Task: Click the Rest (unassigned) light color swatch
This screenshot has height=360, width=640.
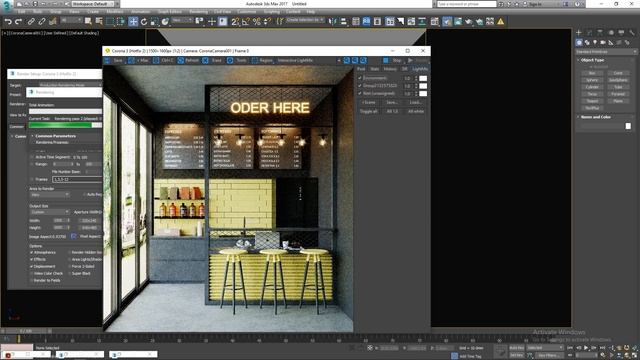Action: click(423, 93)
